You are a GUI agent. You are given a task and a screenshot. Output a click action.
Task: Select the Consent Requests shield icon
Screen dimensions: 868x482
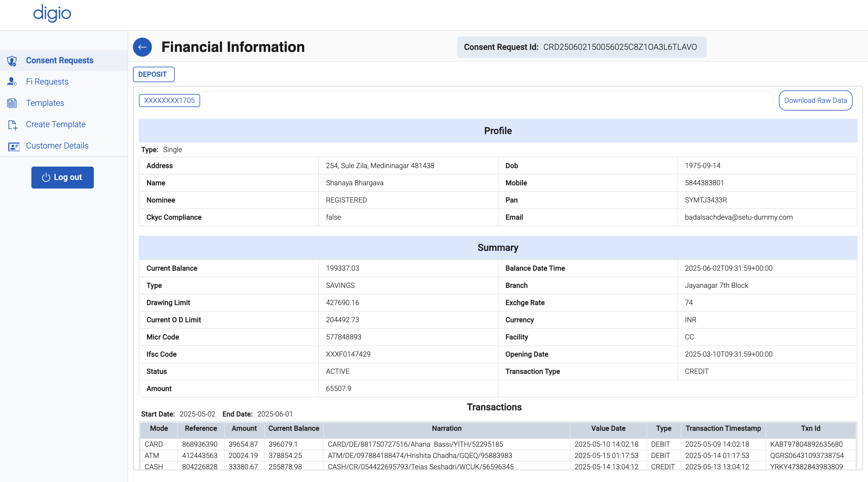point(12,61)
